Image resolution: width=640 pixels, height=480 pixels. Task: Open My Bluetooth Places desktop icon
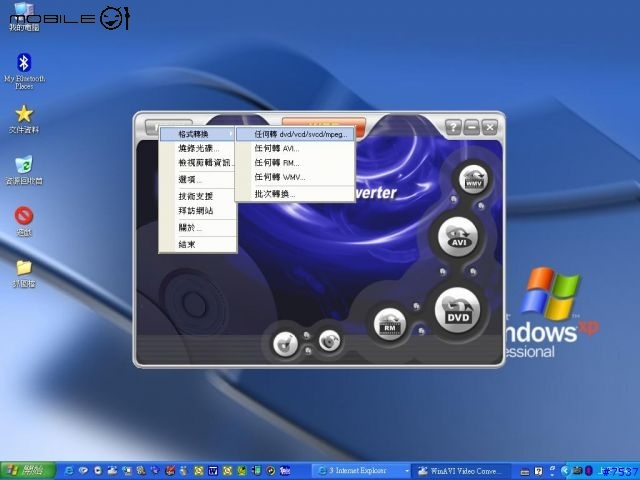click(x=24, y=71)
